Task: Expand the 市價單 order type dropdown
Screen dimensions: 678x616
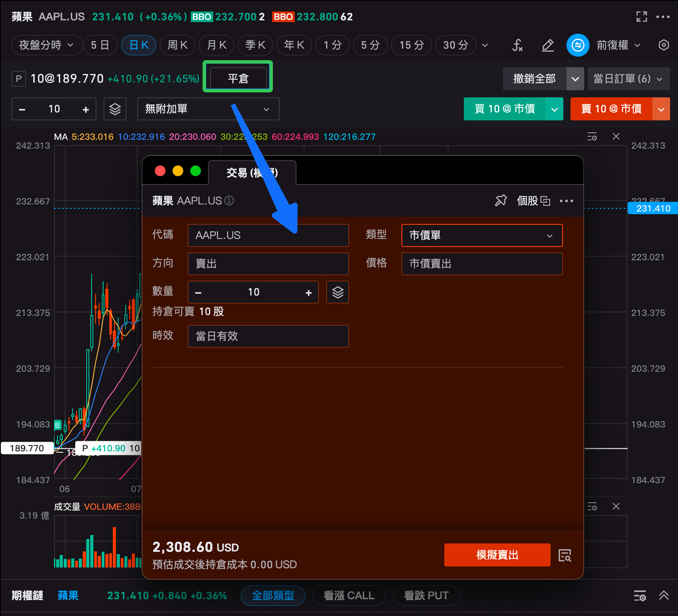Action: click(x=482, y=236)
